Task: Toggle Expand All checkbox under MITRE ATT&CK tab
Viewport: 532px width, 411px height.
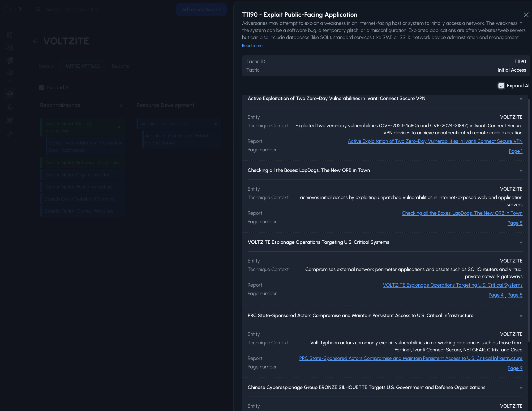Action: coord(42,87)
